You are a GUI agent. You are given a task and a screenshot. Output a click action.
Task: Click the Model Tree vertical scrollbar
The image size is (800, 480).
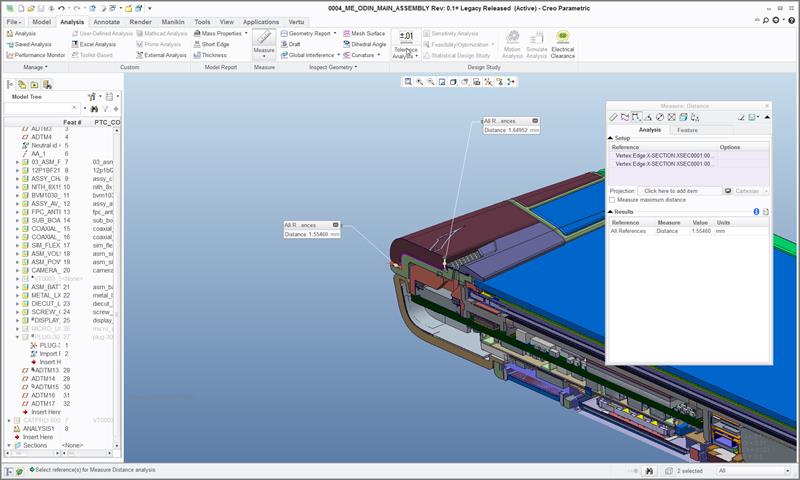click(x=116, y=288)
